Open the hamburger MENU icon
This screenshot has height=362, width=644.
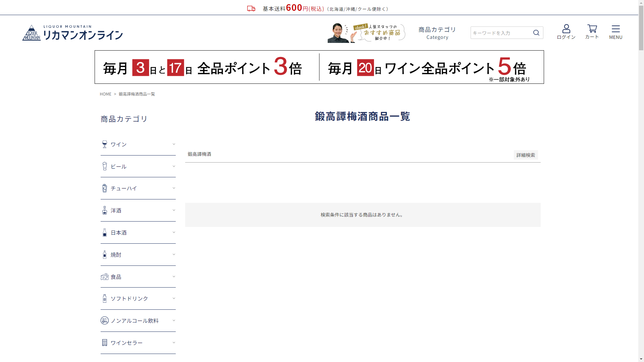[616, 28]
